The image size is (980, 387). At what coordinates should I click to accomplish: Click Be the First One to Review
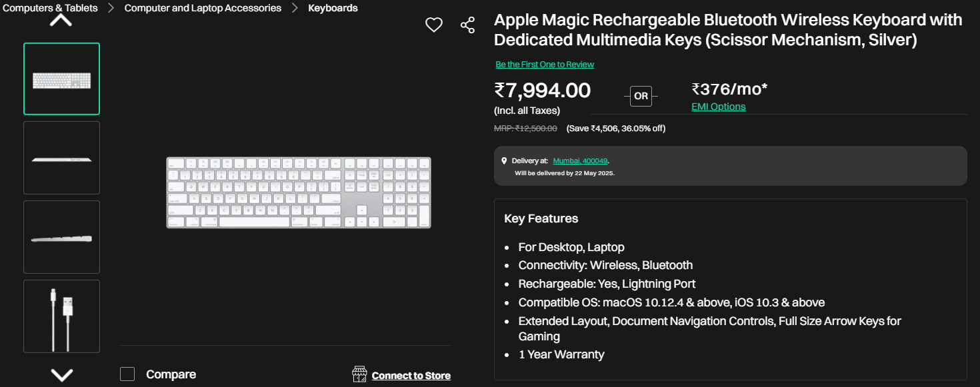click(x=545, y=65)
